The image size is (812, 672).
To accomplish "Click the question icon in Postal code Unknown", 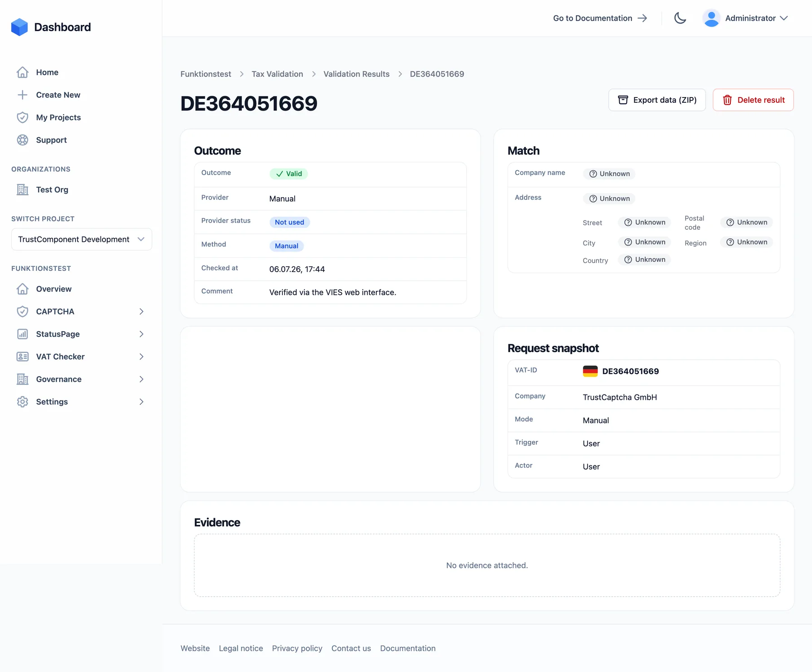I will click(730, 222).
